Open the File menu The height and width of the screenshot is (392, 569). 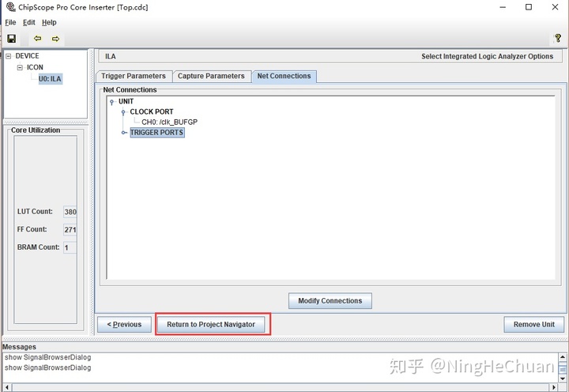[x=10, y=22]
